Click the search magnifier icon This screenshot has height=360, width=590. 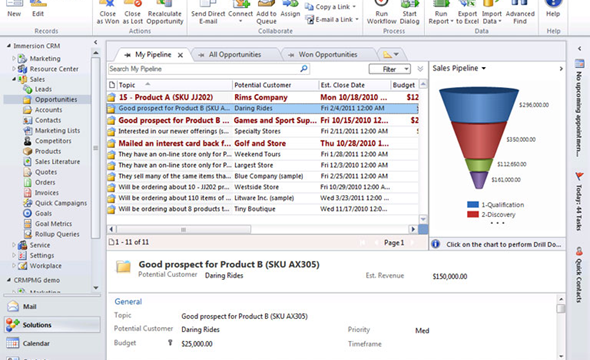(304, 68)
